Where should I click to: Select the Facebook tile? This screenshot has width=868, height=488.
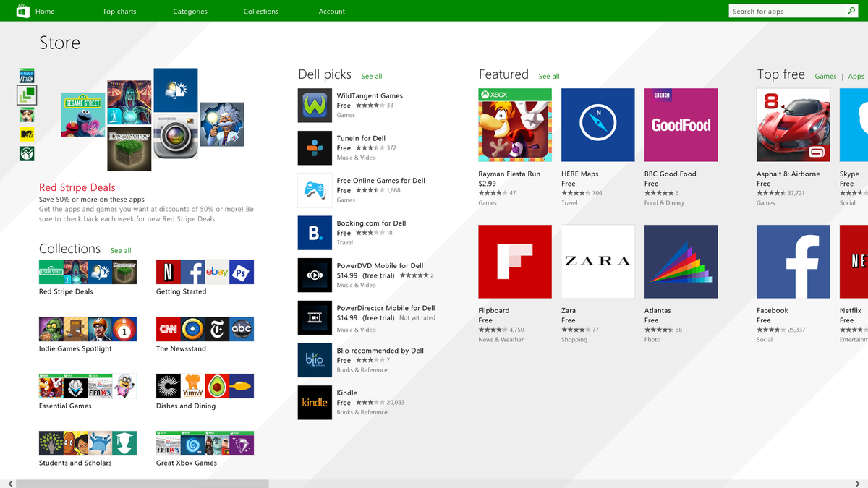coord(793,261)
